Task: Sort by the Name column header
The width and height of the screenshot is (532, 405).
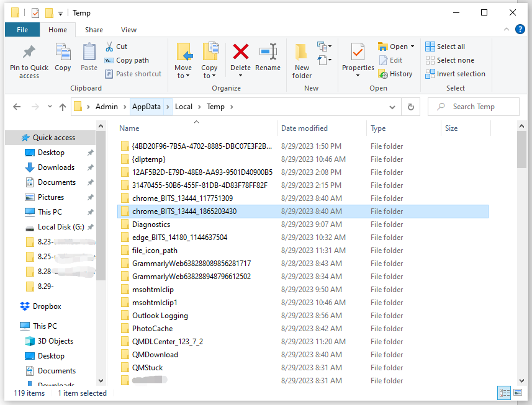Action: (129, 128)
